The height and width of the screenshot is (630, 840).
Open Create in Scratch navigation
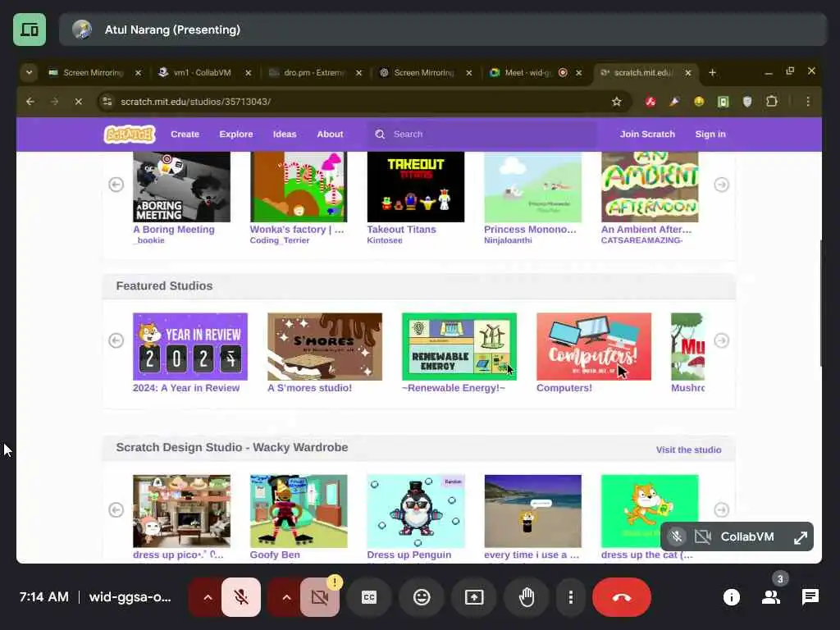[x=185, y=134]
